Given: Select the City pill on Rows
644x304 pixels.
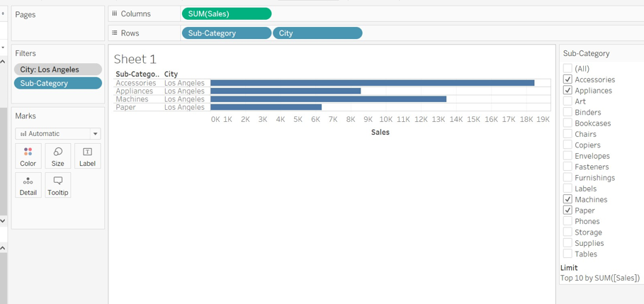Looking at the screenshot, I should pyautogui.click(x=317, y=33).
